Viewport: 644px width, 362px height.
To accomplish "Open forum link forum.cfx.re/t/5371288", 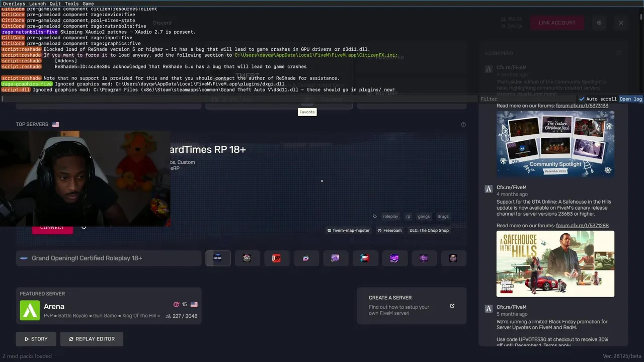I will (582, 226).
